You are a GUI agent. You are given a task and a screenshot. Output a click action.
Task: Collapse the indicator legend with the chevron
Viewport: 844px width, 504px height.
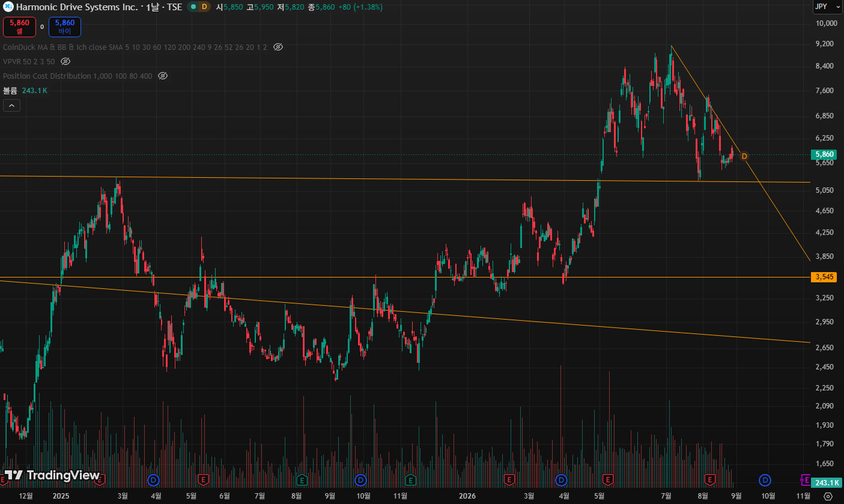pos(11,106)
